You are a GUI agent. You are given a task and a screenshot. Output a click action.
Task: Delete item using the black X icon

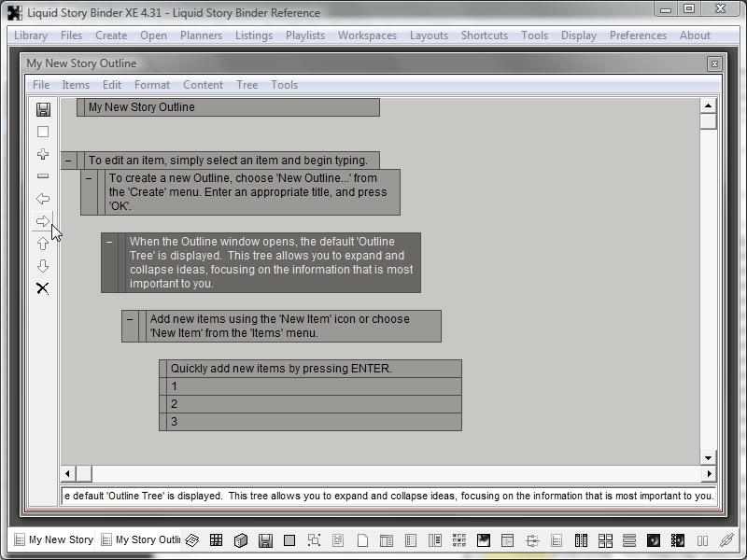point(43,288)
